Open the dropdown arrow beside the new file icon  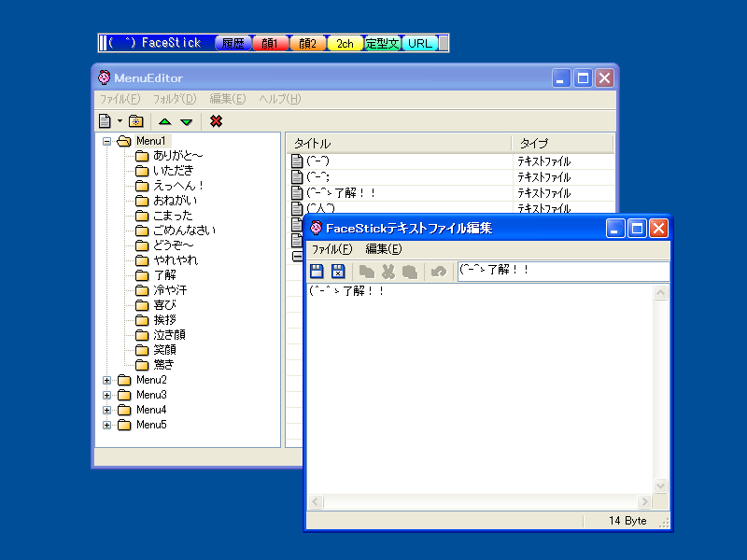[120, 121]
